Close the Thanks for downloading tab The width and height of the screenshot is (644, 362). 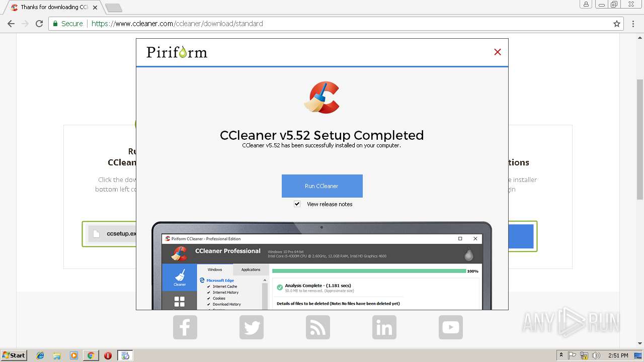[x=95, y=8]
